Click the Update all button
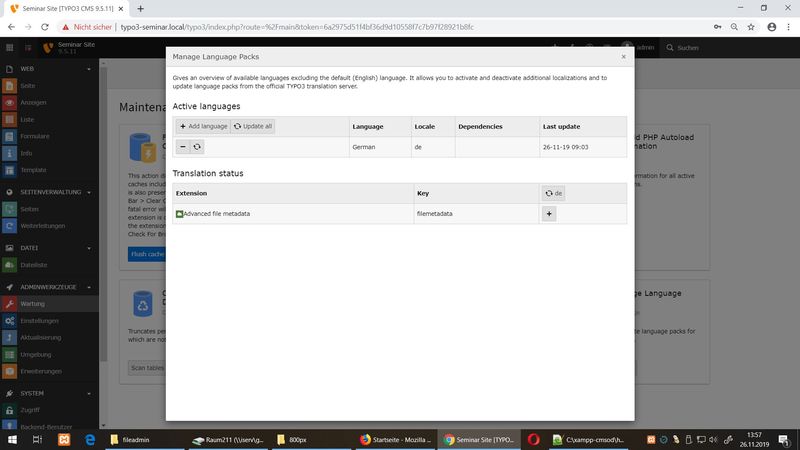This screenshot has height=450, width=800. click(x=253, y=126)
